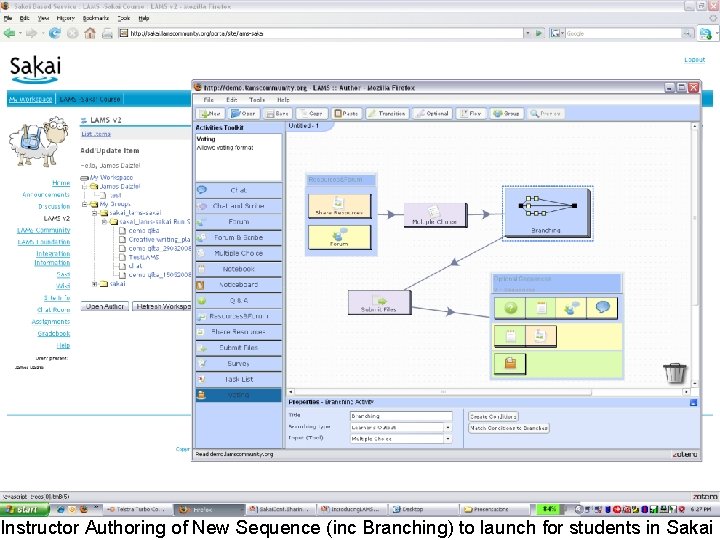This screenshot has height=540, width=720.
Task: Click the Branching activity on canvas
Action: 546,213
